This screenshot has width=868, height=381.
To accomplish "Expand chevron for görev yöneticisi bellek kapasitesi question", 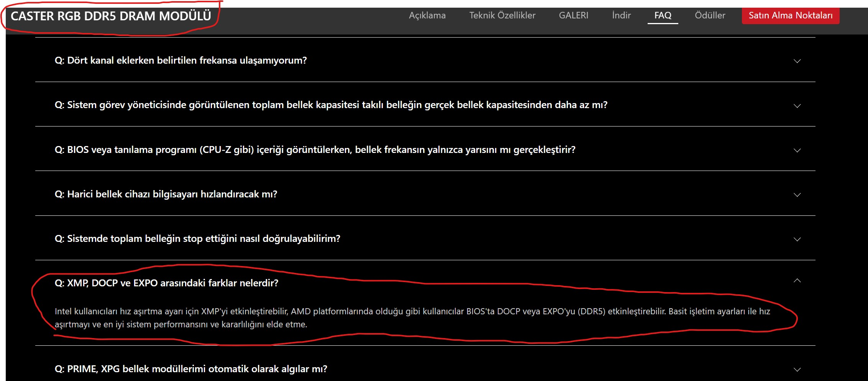I will [797, 105].
